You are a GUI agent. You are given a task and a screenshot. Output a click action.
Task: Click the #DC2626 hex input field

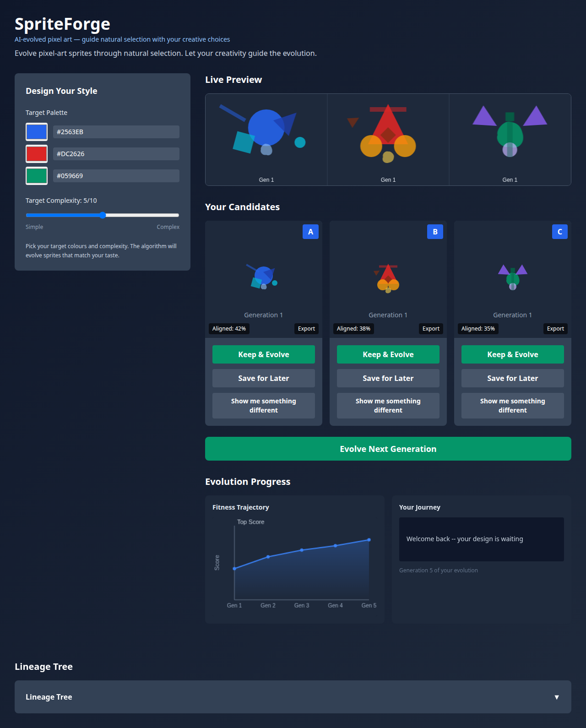[116, 154]
